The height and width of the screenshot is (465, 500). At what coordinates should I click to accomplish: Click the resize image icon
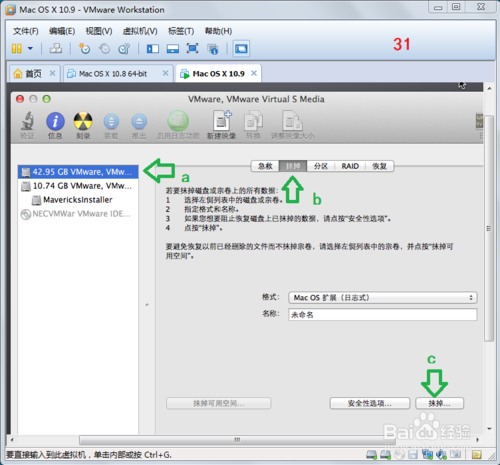click(292, 125)
